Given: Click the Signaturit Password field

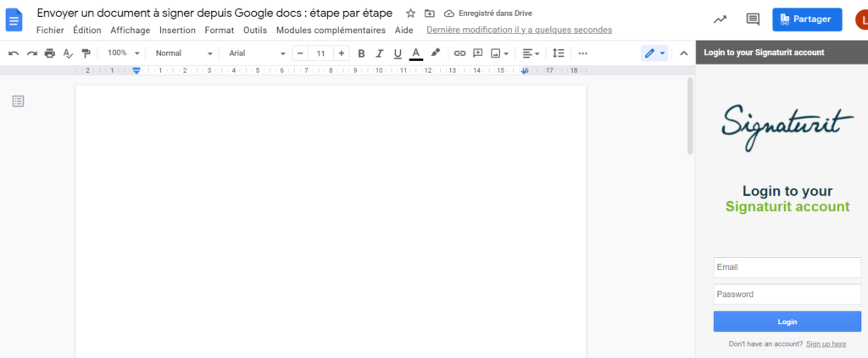Looking at the screenshot, I should pos(787,294).
